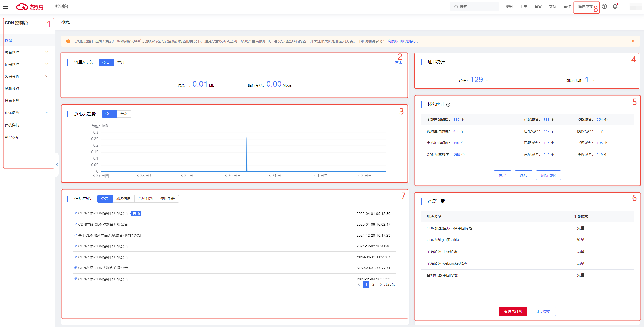This screenshot has height=327, width=644.
Task: Open 关于CDN加速产品无量域名回收的通知
Action: (109, 235)
